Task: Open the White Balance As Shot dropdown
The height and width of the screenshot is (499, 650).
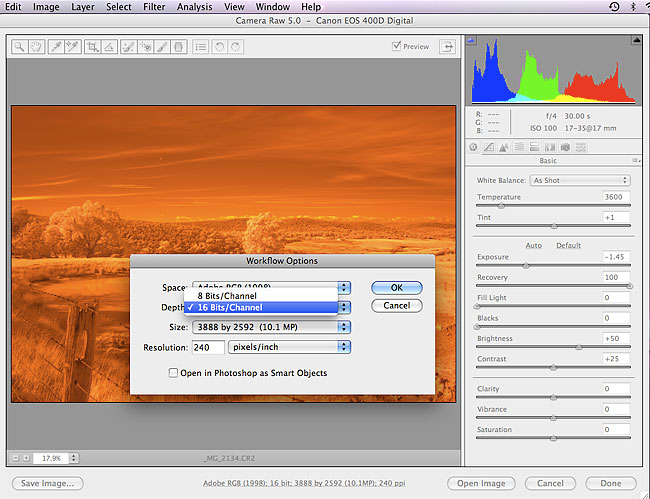Action: [x=579, y=180]
